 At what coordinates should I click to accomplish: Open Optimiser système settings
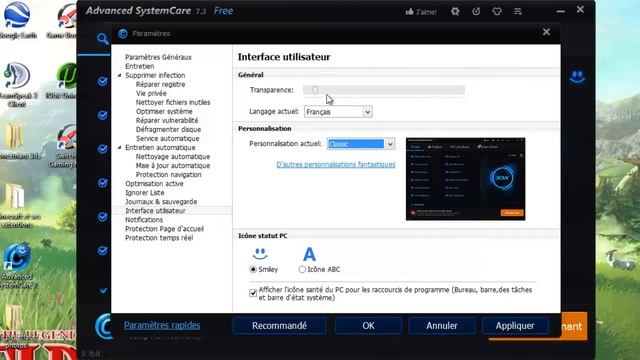coord(164,111)
